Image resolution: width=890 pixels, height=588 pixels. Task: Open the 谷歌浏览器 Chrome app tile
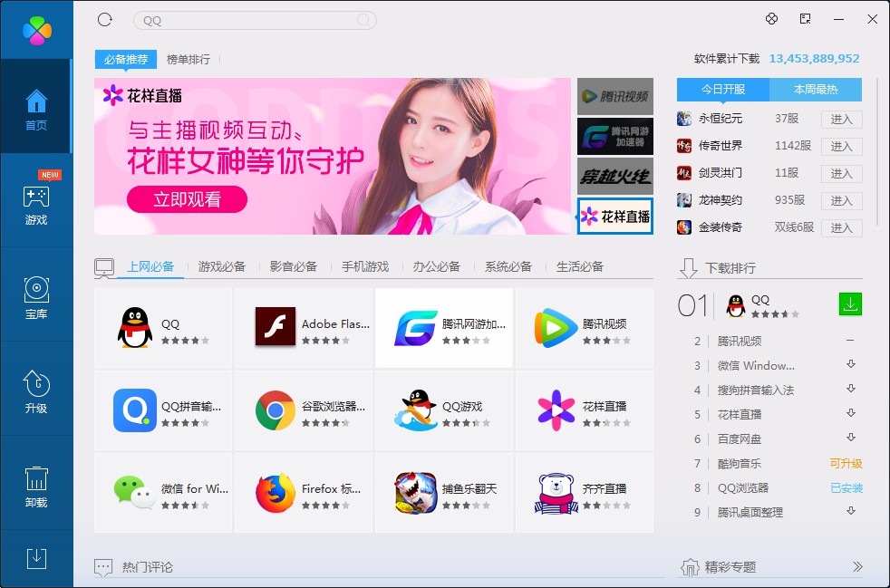[304, 410]
